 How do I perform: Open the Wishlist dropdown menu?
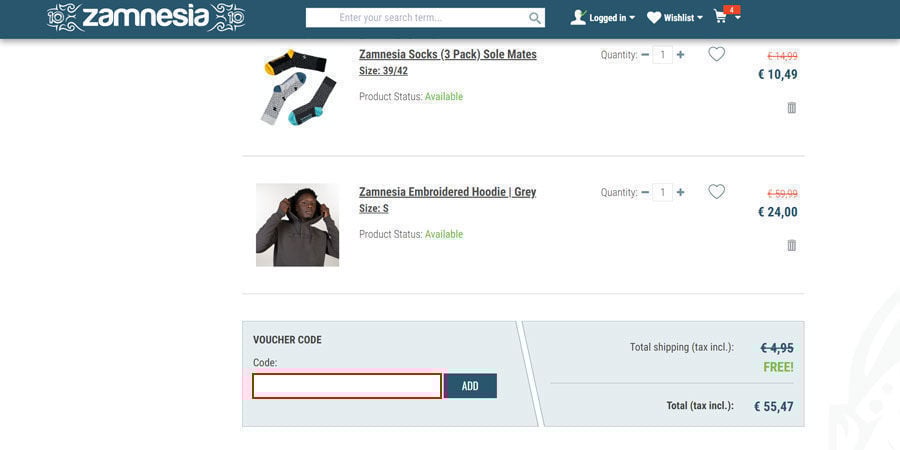click(675, 17)
